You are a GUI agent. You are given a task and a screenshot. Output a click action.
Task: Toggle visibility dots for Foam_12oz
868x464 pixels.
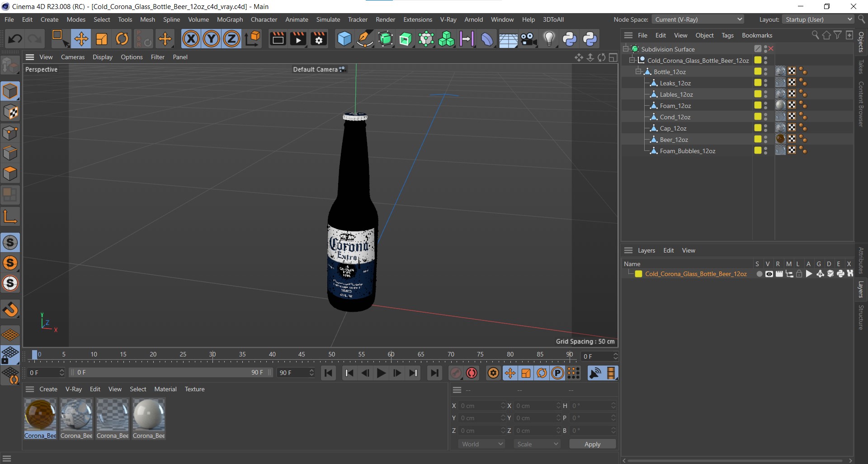(765, 105)
